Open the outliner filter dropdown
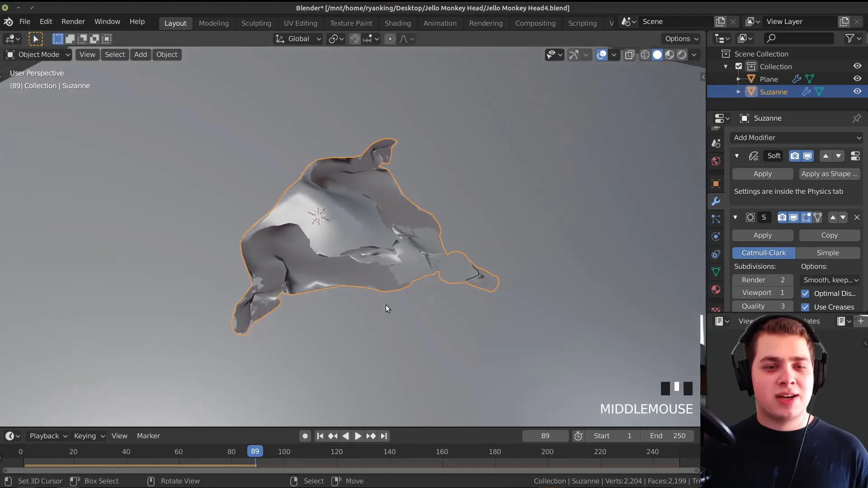This screenshot has width=868, height=488. 853,39
